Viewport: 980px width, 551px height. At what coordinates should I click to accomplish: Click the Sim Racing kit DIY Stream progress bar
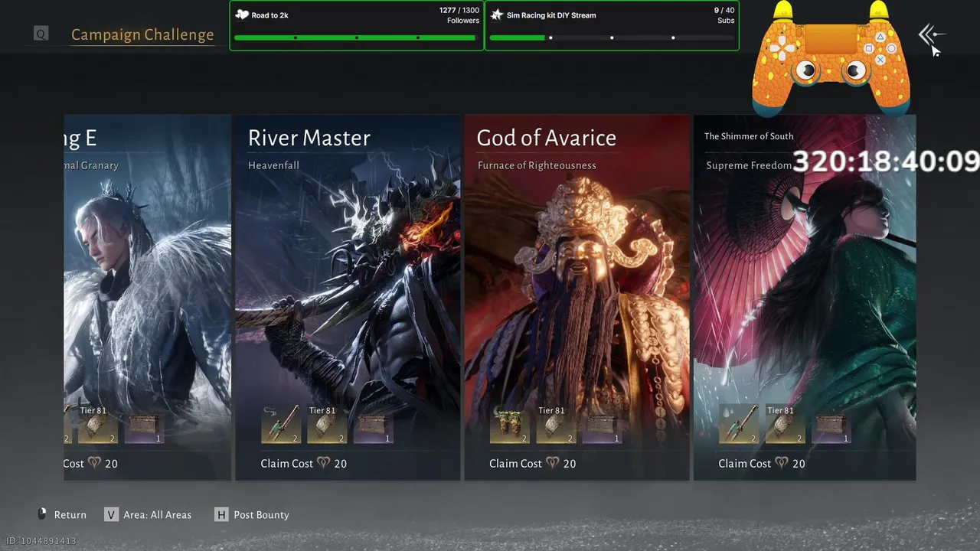612,37
